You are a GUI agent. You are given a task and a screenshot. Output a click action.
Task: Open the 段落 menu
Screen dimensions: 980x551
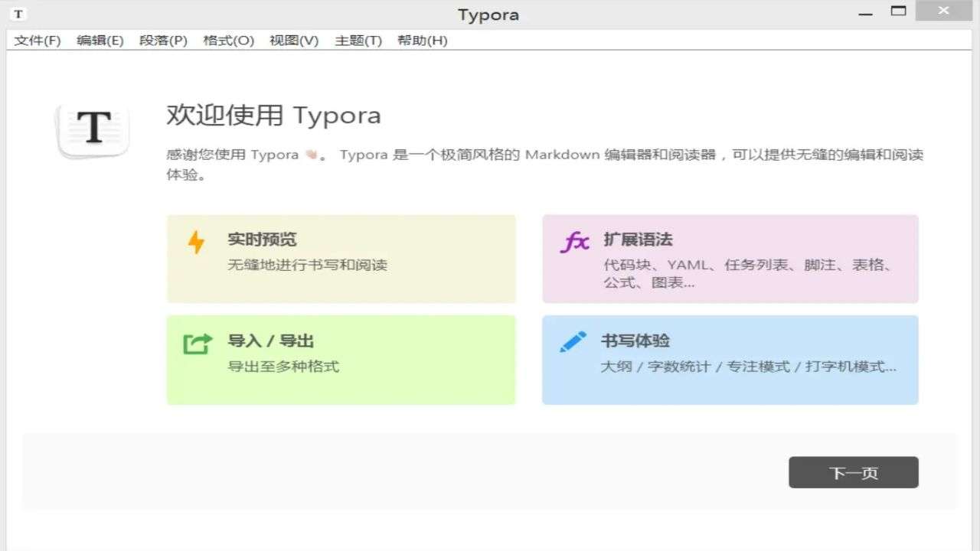[x=165, y=41]
